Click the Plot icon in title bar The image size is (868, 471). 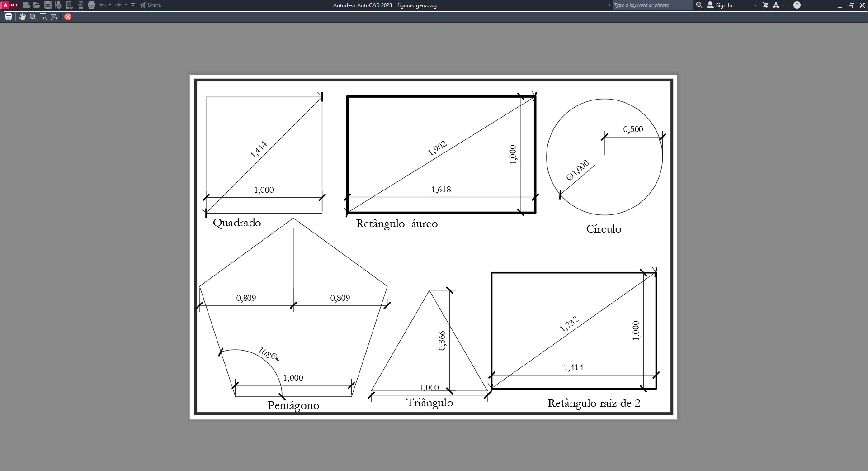click(x=91, y=5)
